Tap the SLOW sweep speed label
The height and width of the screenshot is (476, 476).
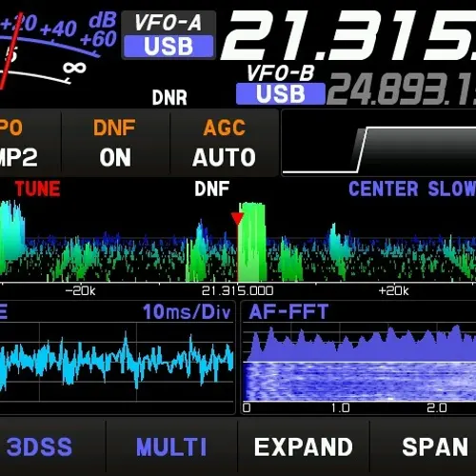(452, 189)
